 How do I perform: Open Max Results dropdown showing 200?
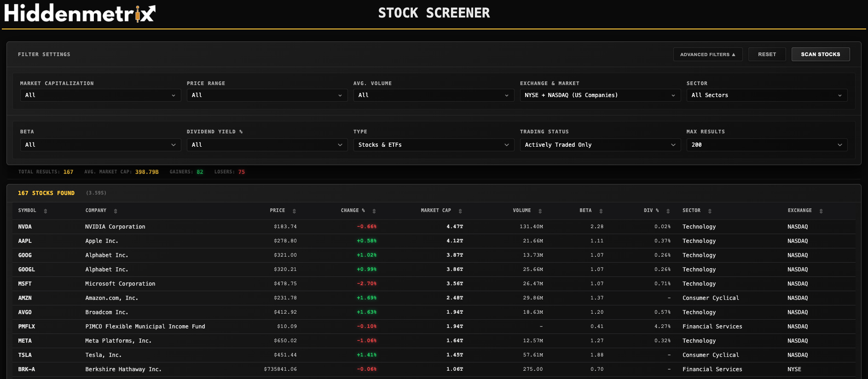(x=767, y=145)
